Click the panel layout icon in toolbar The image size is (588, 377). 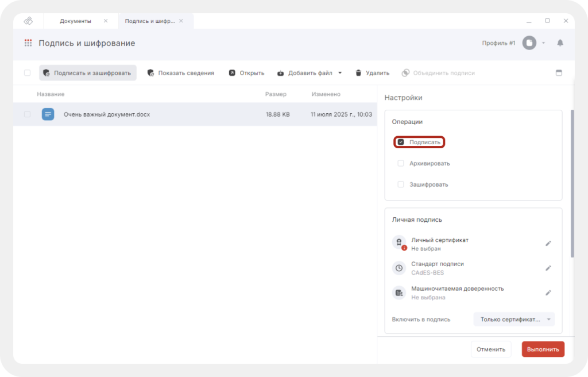[x=559, y=73]
